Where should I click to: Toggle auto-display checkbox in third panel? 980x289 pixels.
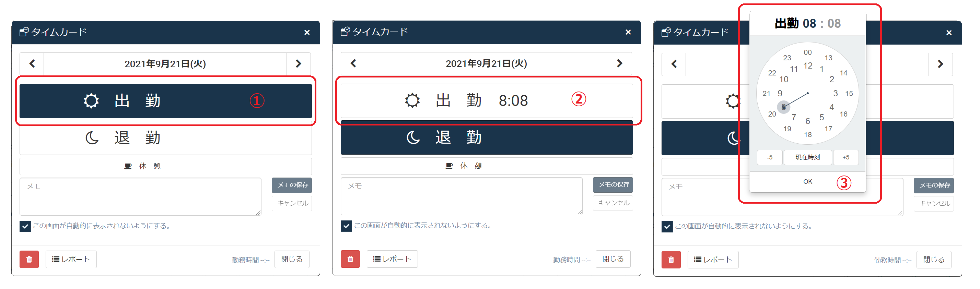(x=667, y=227)
